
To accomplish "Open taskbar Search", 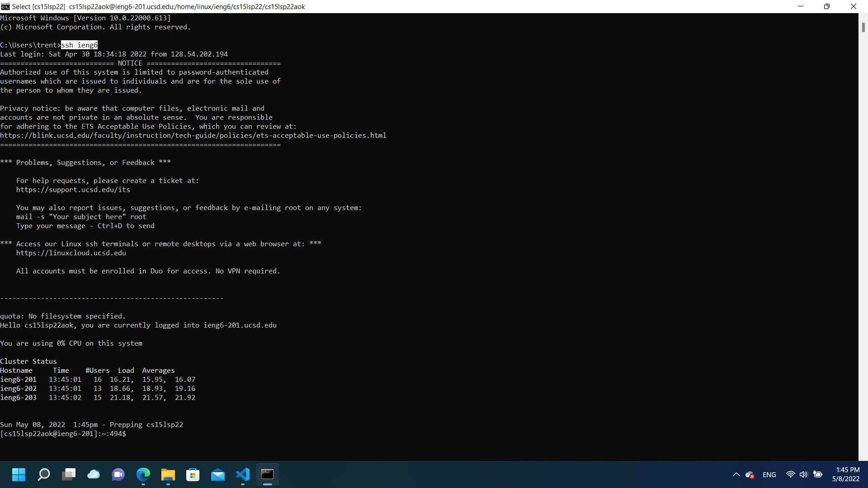I will 44,474.
